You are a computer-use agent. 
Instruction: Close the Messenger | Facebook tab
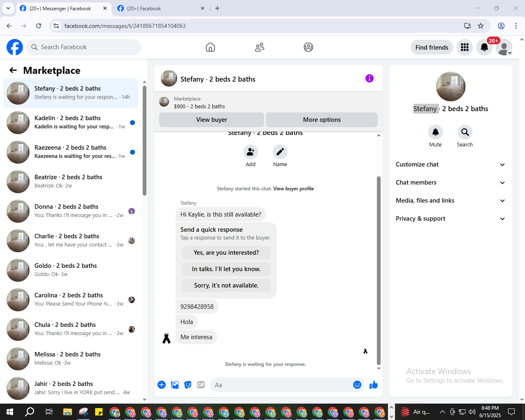(x=105, y=8)
